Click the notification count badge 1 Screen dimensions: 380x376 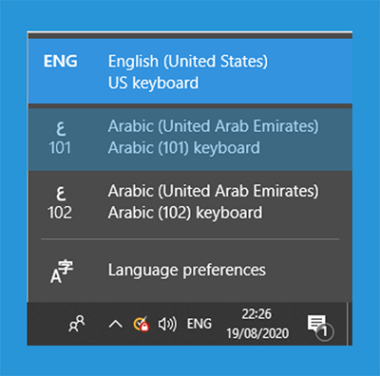[x=324, y=332]
